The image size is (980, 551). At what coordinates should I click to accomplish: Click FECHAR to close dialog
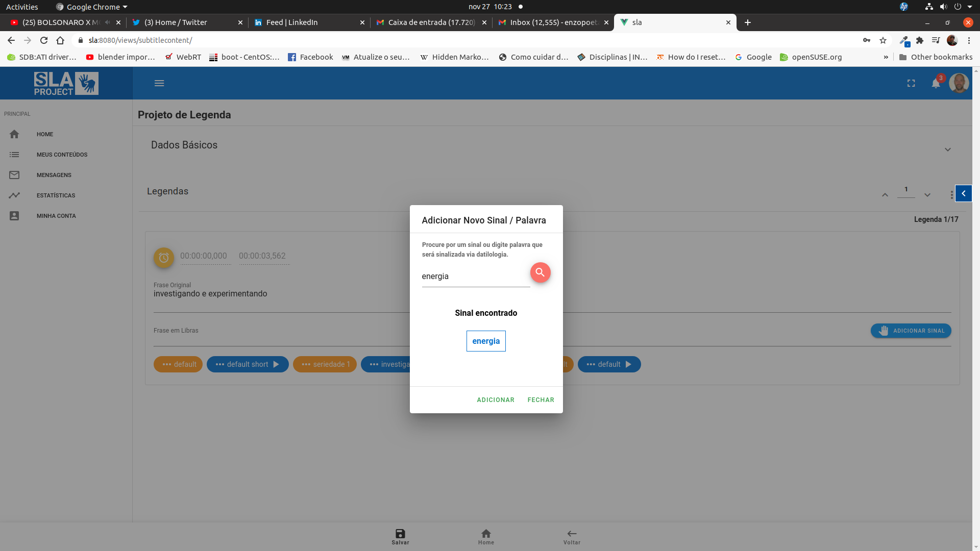click(541, 400)
